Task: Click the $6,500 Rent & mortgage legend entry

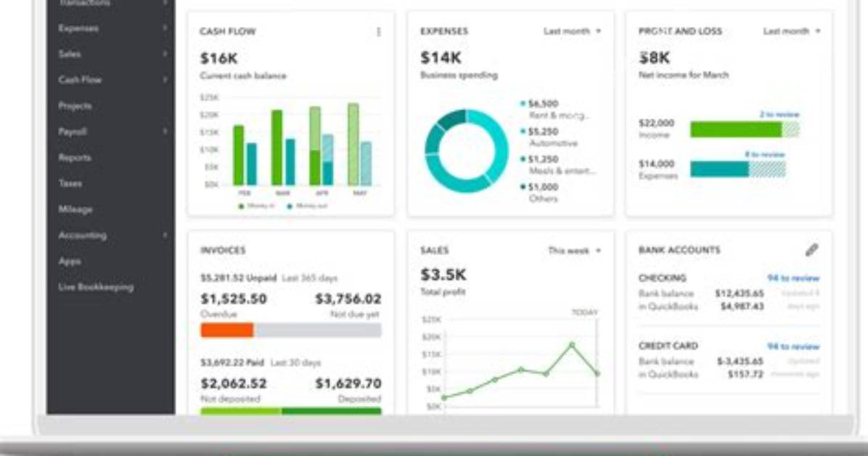Action: 554,109
